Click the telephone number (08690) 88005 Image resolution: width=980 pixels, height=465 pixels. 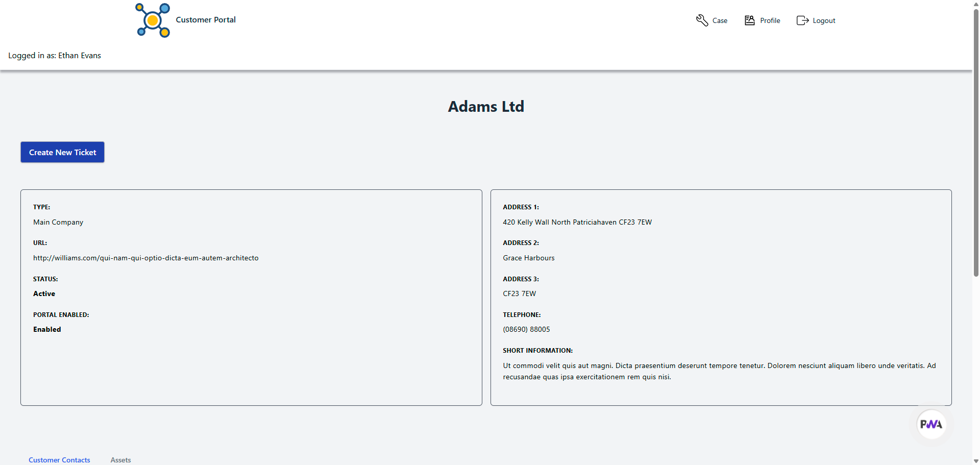[526, 329]
